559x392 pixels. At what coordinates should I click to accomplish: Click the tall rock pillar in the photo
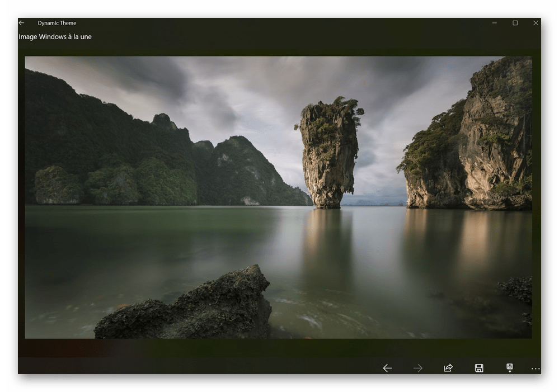coord(329,151)
